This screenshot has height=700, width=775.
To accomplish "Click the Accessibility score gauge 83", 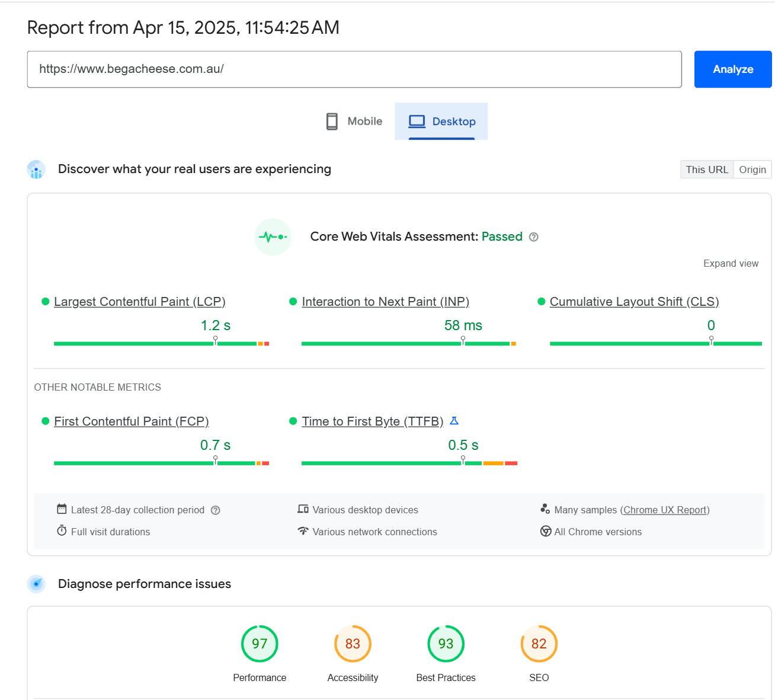I will point(353,644).
